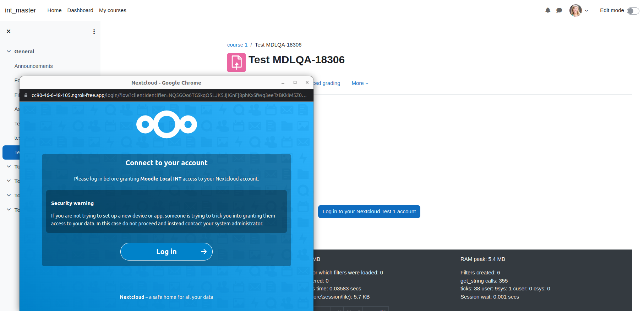The image size is (644, 311).
Task: Open My courses menu item
Action: coord(113,10)
